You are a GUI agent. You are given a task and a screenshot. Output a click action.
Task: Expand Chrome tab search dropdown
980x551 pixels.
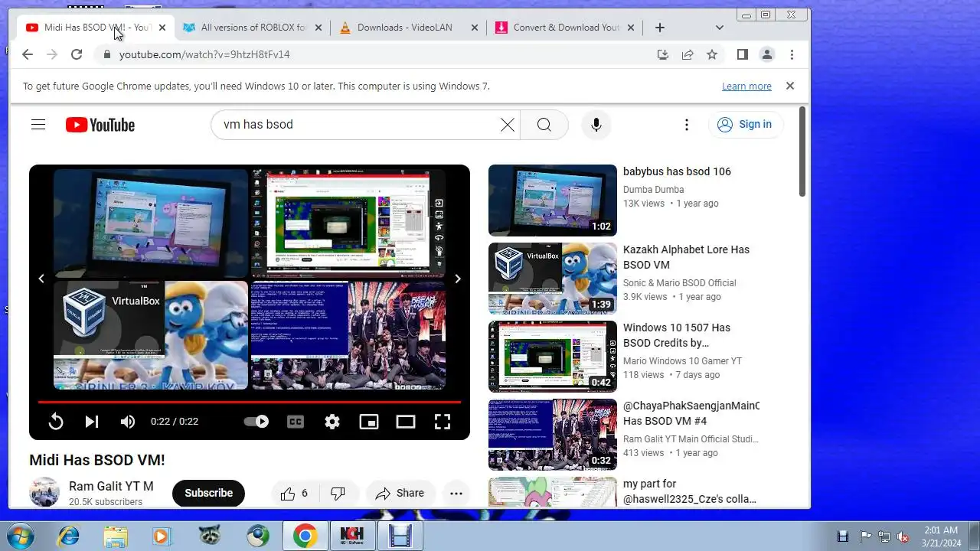pyautogui.click(x=719, y=28)
